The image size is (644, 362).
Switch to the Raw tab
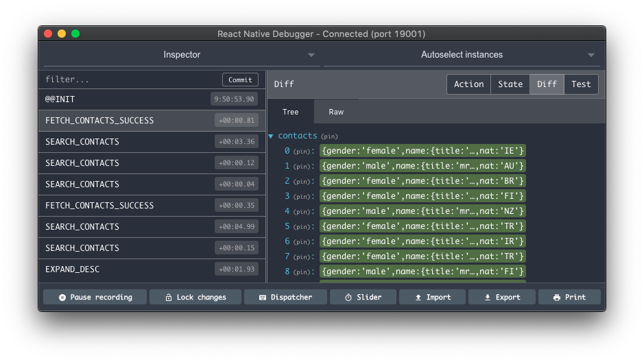tap(336, 112)
